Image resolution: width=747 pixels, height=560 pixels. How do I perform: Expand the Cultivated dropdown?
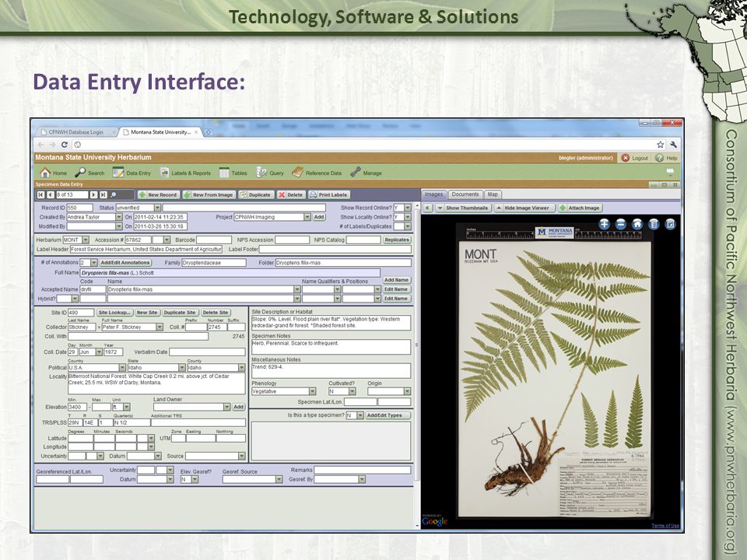click(x=352, y=391)
